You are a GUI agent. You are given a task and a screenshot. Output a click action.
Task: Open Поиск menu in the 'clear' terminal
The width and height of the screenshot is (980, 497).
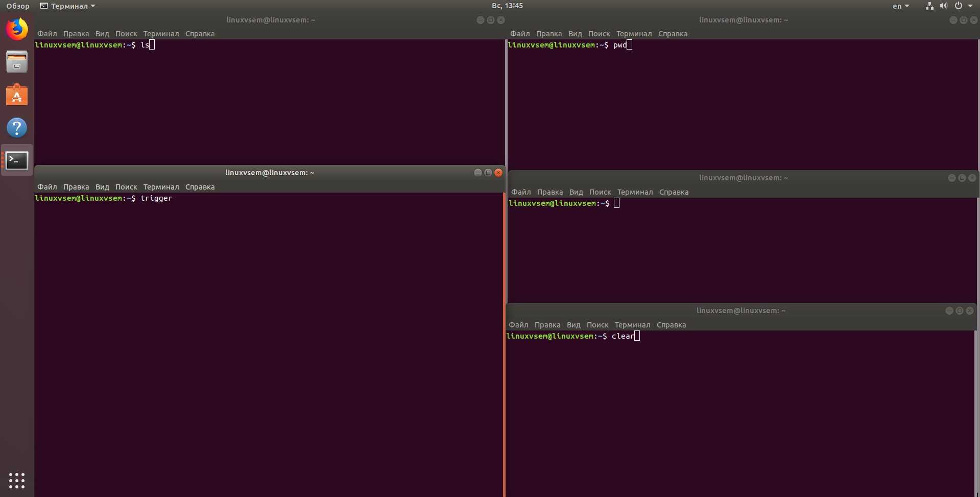(x=597, y=325)
